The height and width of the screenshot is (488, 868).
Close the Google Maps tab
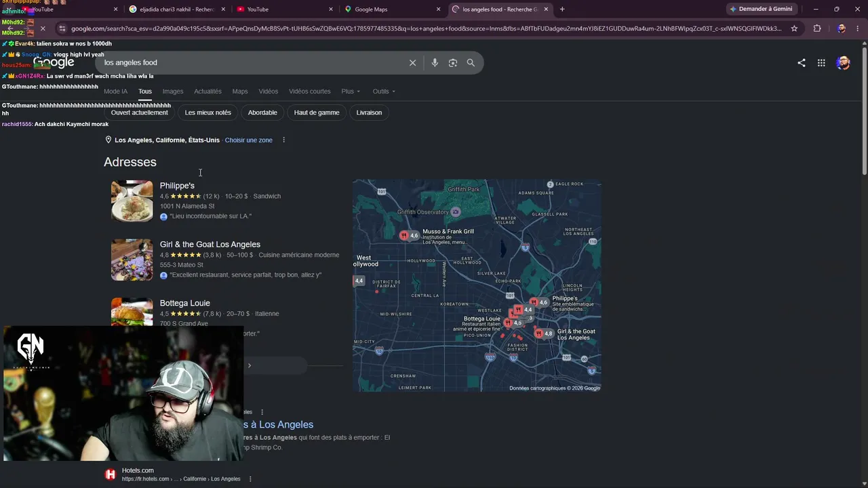[x=439, y=9]
